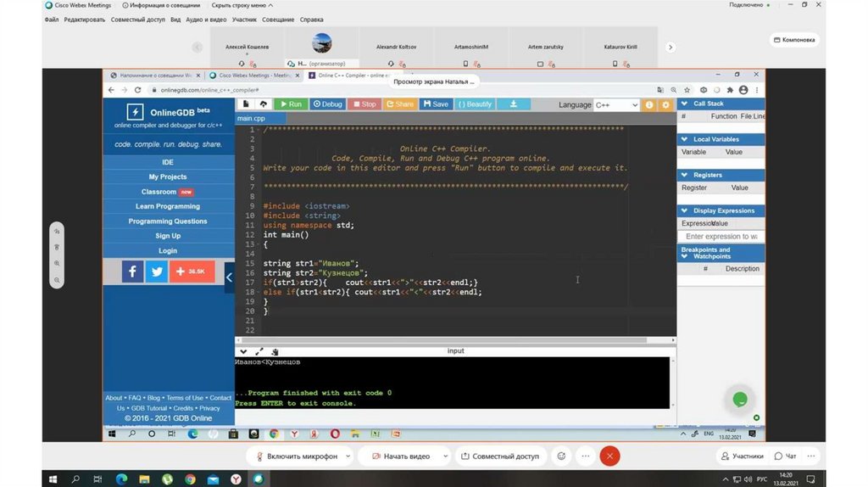Leave meeting with red X button
Image resolution: width=868 pixels, height=487 pixels.
[x=609, y=456]
